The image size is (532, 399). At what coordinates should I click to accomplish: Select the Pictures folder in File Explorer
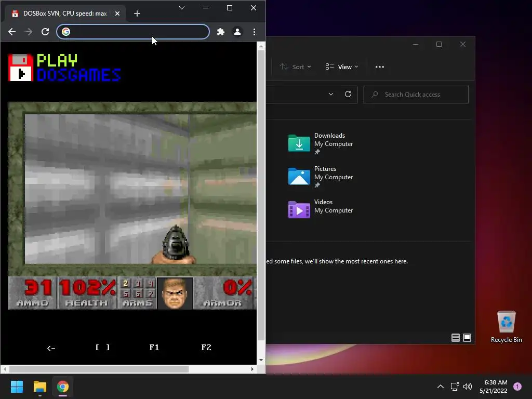point(321,177)
